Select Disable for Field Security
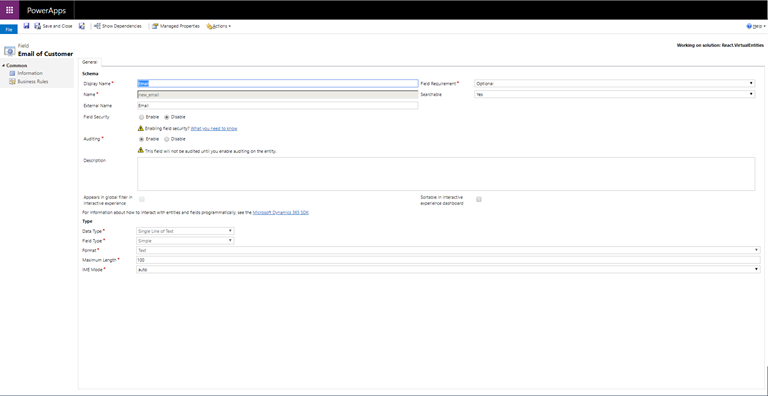This screenshot has width=769, height=396. [x=166, y=117]
